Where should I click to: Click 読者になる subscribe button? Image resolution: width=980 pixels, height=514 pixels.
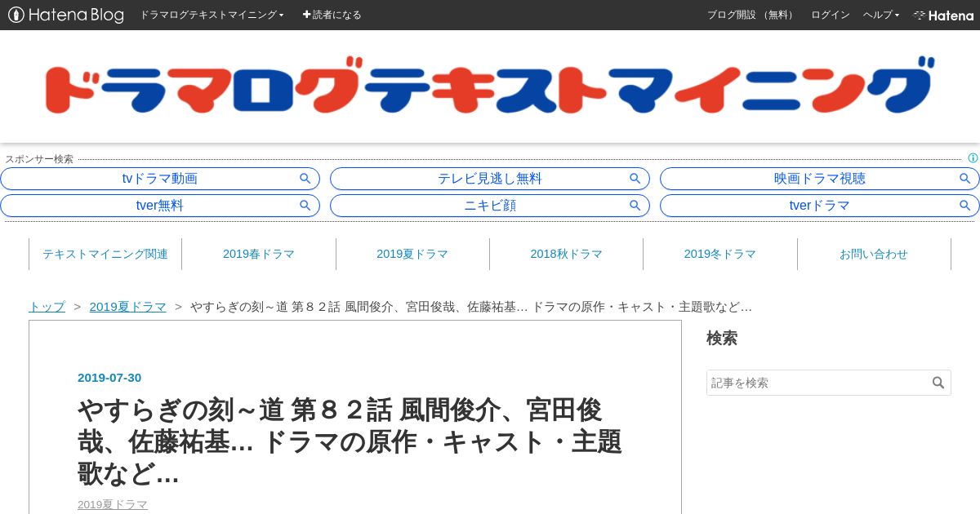tap(332, 15)
